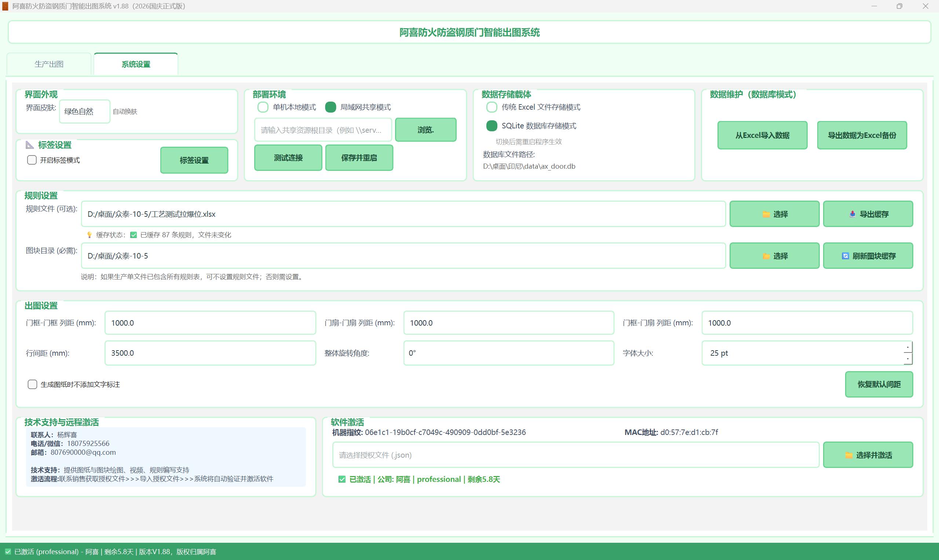Open the 系统设置 tab
This screenshot has height=560, width=939.
(x=136, y=64)
